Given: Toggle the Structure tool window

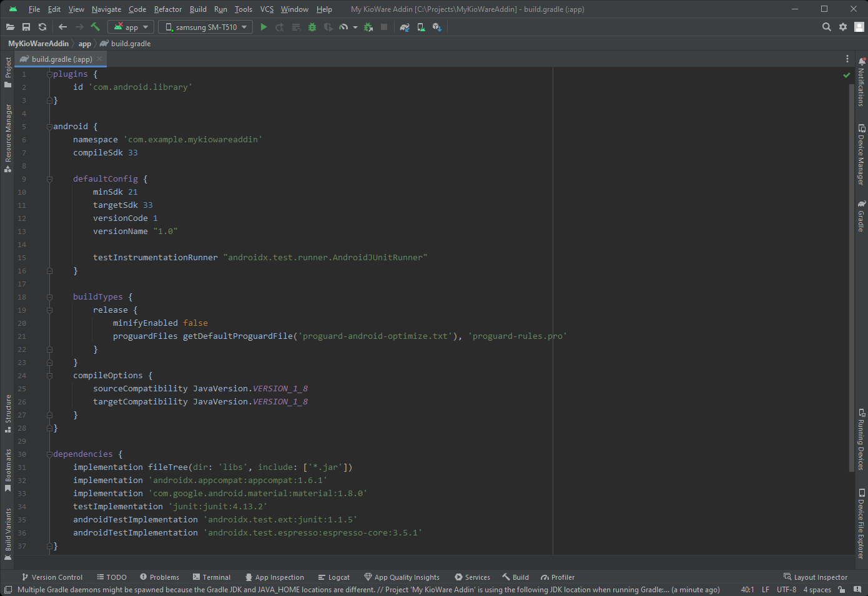Looking at the screenshot, I should [x=7, y=414].
